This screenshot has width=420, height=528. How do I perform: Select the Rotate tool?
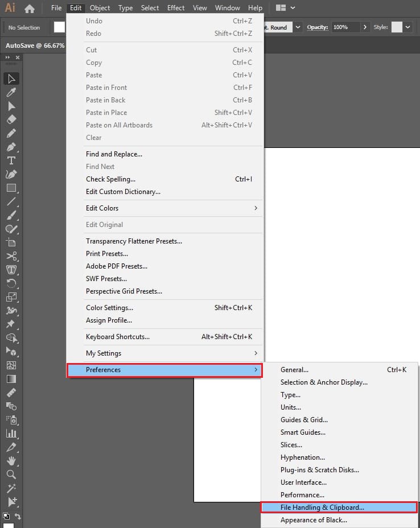11,283
